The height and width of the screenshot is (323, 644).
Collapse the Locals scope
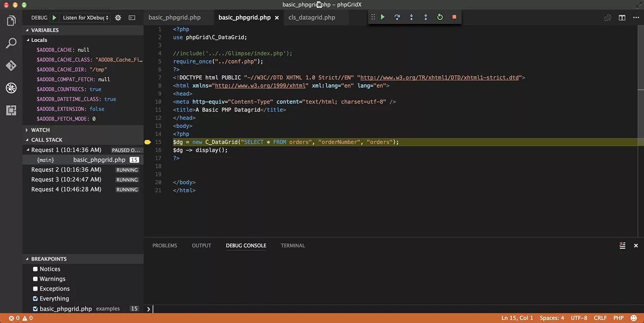[83, 40]
